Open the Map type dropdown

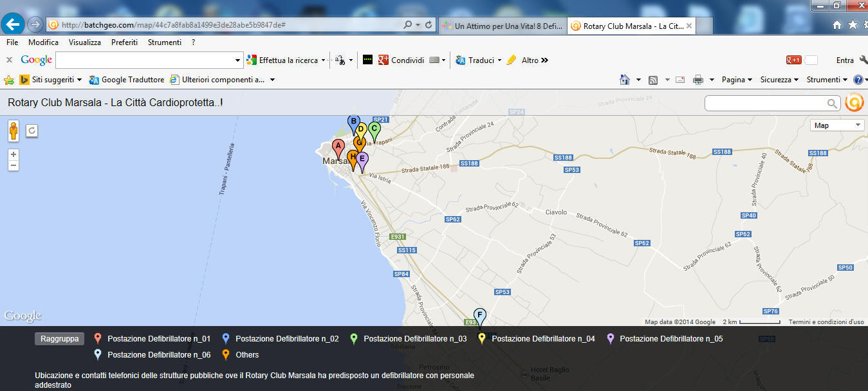coord(837,125)
